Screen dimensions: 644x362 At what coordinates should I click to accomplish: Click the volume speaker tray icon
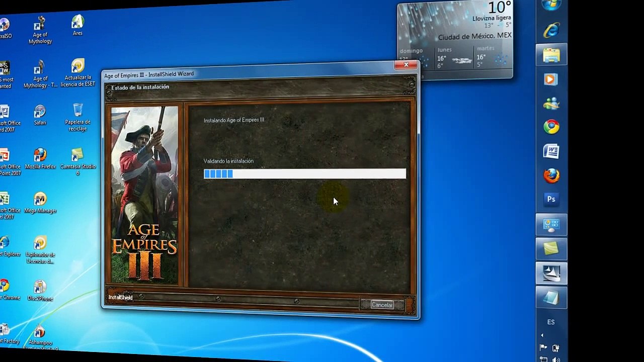coord(556,360)
